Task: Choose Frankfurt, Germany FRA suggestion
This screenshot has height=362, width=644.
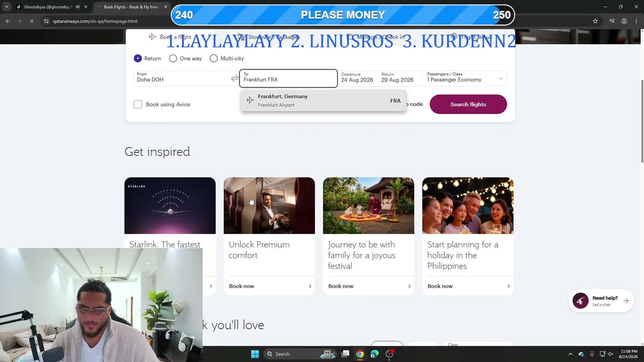Action: tap(324, 101)
